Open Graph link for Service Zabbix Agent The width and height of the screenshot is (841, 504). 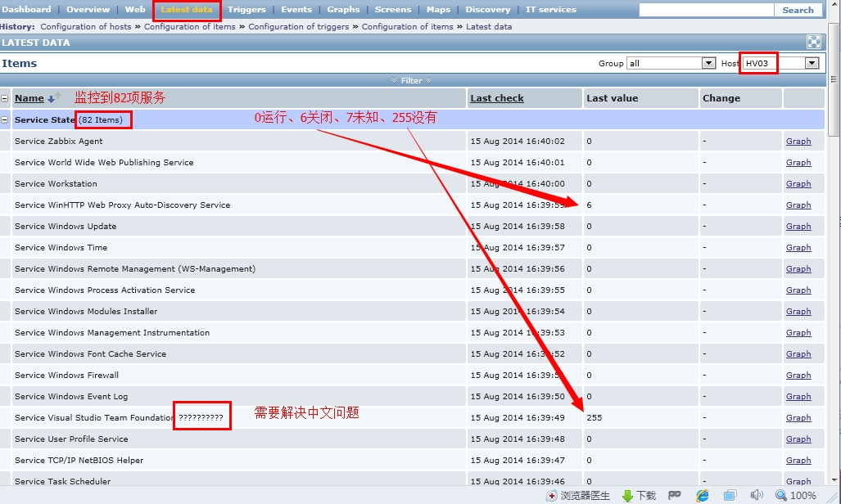point(798,142)
